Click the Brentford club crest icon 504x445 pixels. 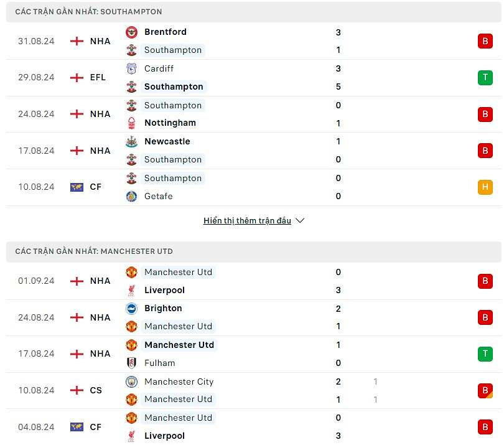tap(131, 32)
